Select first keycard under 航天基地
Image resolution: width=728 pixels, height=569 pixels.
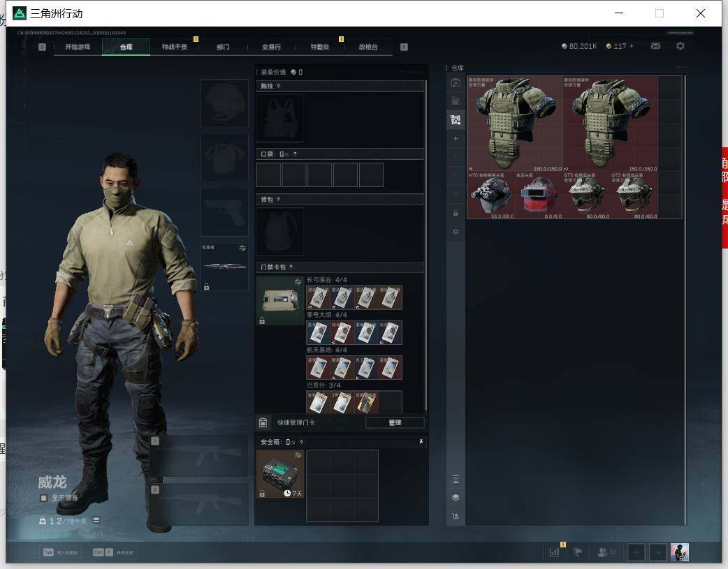(318, 367)
